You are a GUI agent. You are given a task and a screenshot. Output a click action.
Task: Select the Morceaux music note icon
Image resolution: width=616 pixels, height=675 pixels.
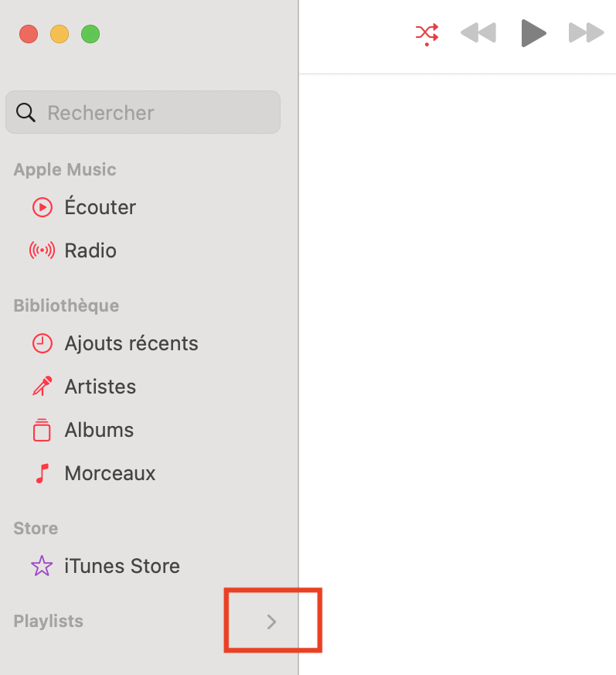pyautogui.click(x=43, y=473)
